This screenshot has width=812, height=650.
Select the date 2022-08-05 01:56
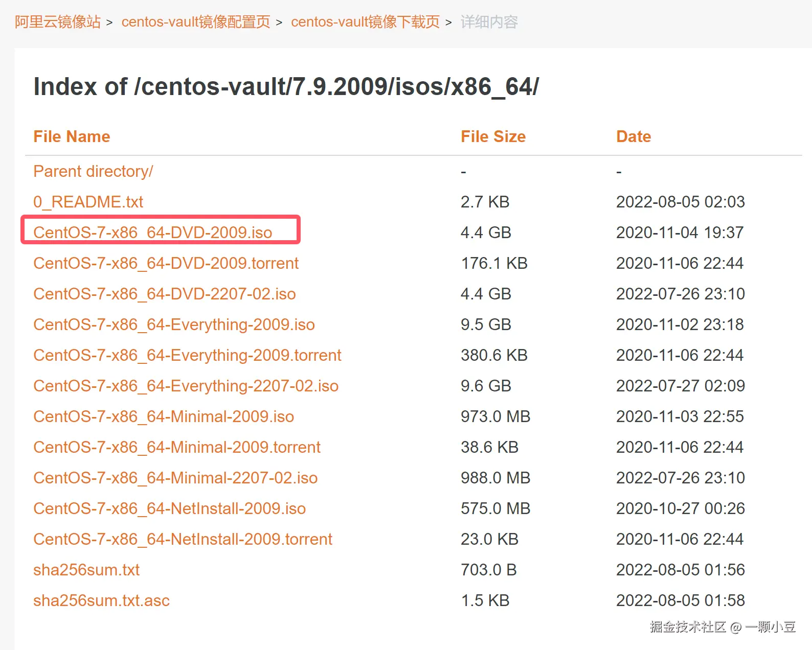click(680, 570)
